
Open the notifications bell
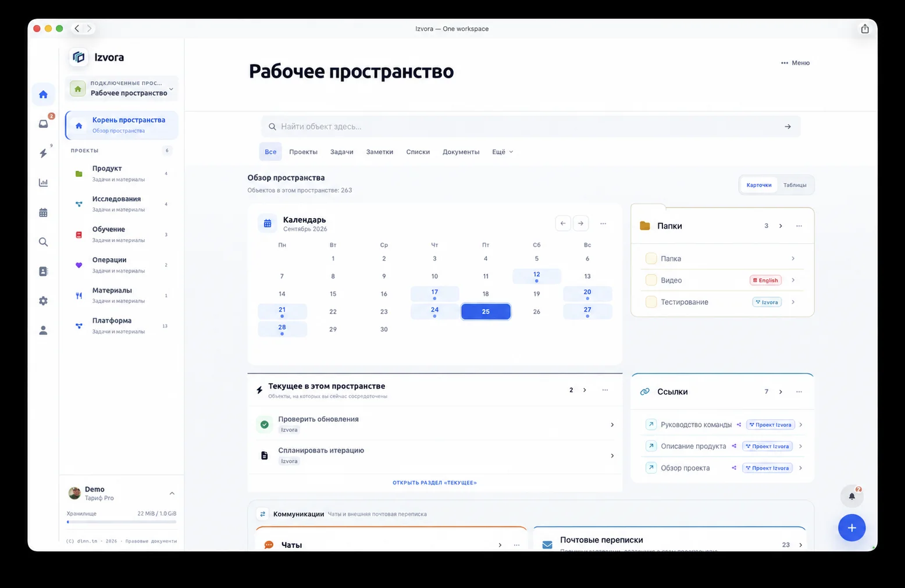pos(852,496)
